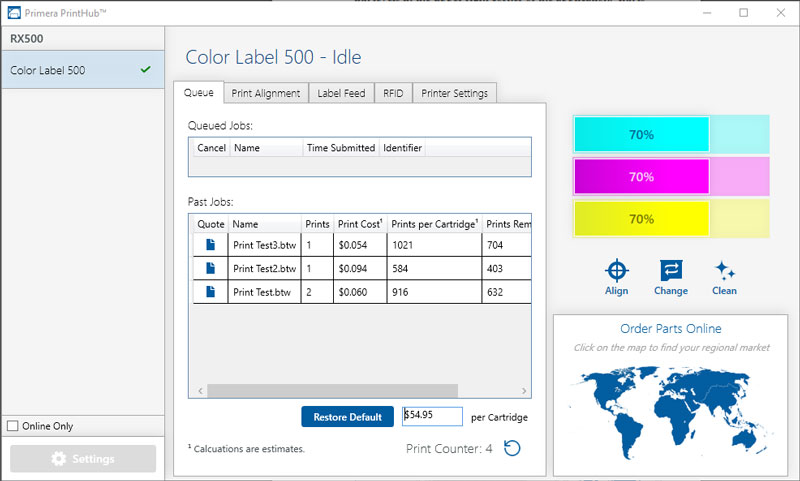The image size is (800, 481).
Task: Click the left scroll arrow in Past Jobs
Action: point(201,391)
